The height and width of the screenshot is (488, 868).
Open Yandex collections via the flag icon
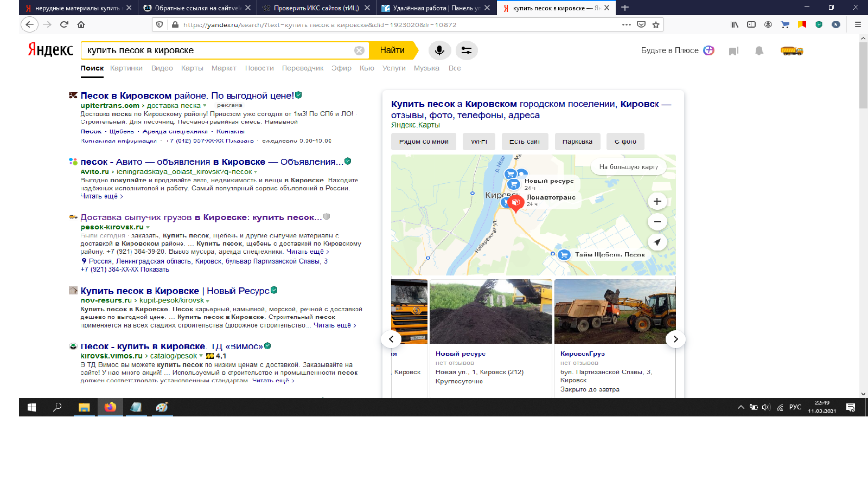pos(733,50)
